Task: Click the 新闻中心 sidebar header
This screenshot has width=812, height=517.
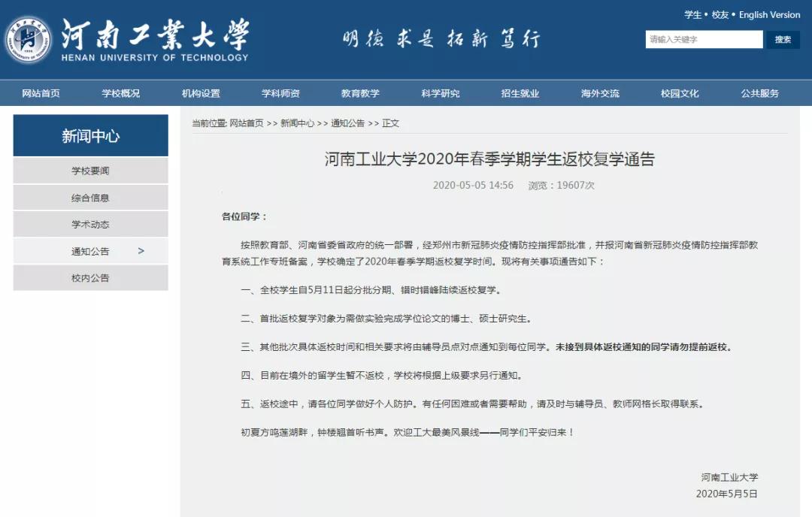Action: click(x=91, y=135)
